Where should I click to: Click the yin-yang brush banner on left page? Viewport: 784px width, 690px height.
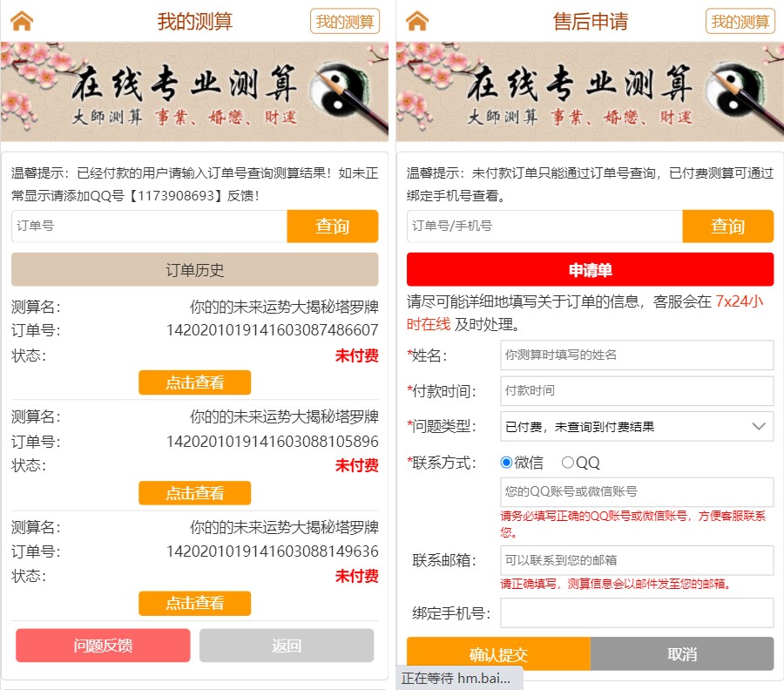point(194,91)
